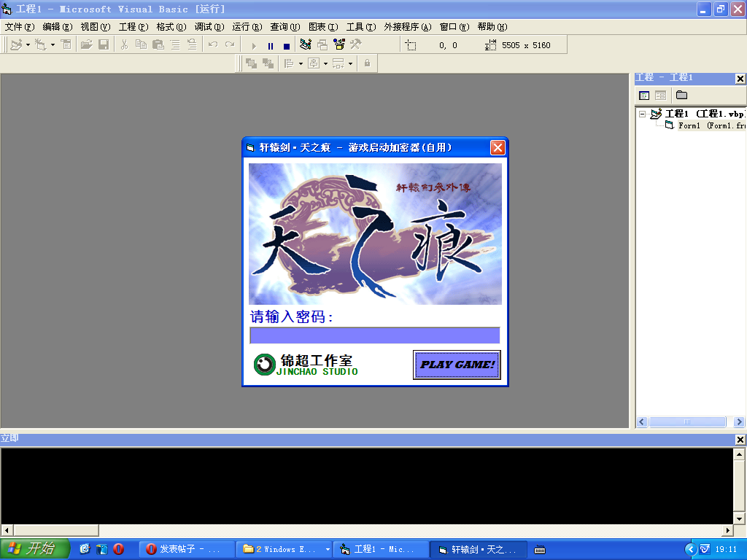Click the Start (run) play button

pyautogui.click(x=254, y=46)
